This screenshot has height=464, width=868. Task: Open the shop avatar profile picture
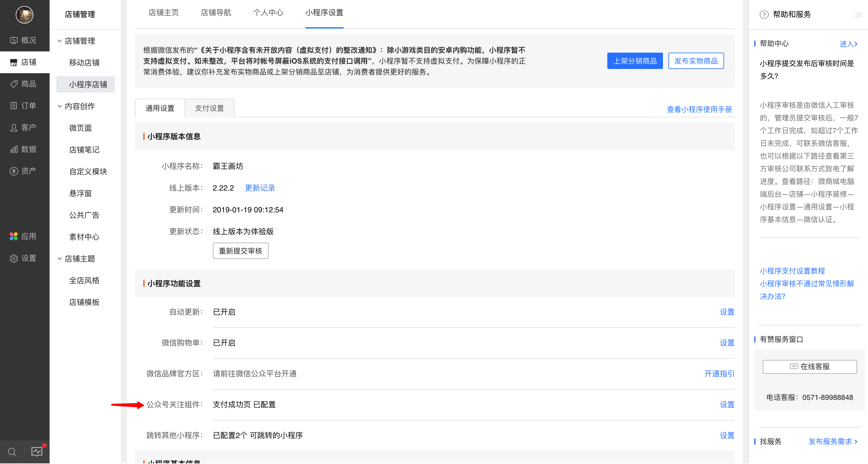(24, 15)
